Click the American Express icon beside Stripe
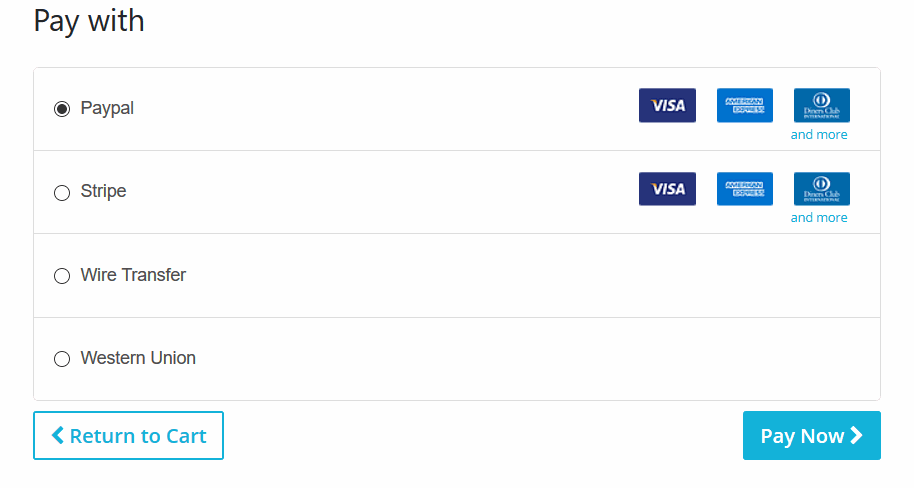The width and height of the screenshot is (914, 488). [x=744, y=188]
